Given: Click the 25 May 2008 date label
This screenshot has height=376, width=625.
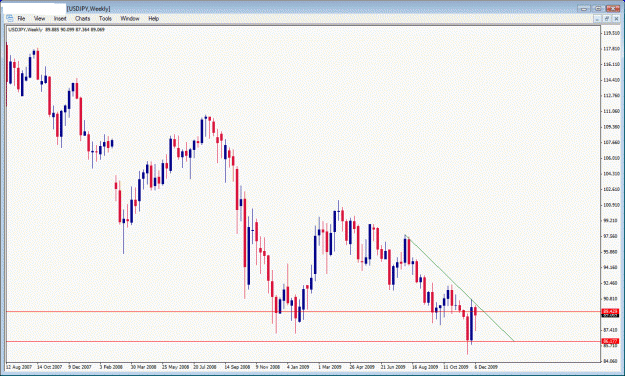Looking at the screenshot, I should click(x=175, y=367).
